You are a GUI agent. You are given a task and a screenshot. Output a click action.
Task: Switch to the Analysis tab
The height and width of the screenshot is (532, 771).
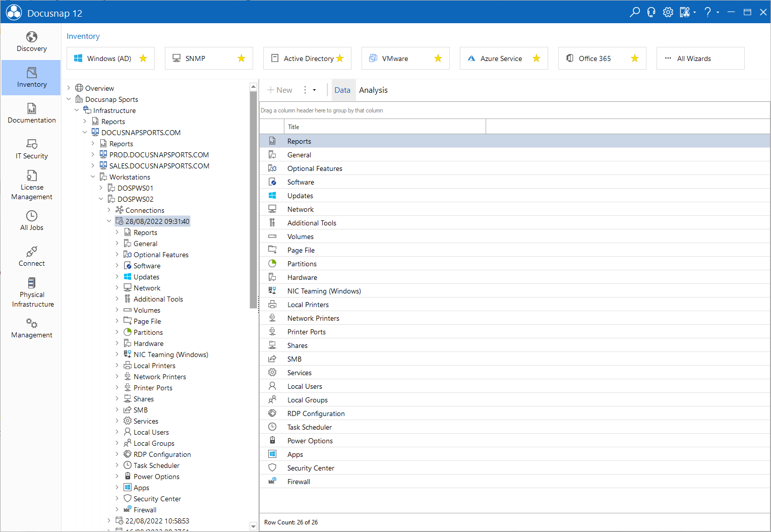click(373, 90)
